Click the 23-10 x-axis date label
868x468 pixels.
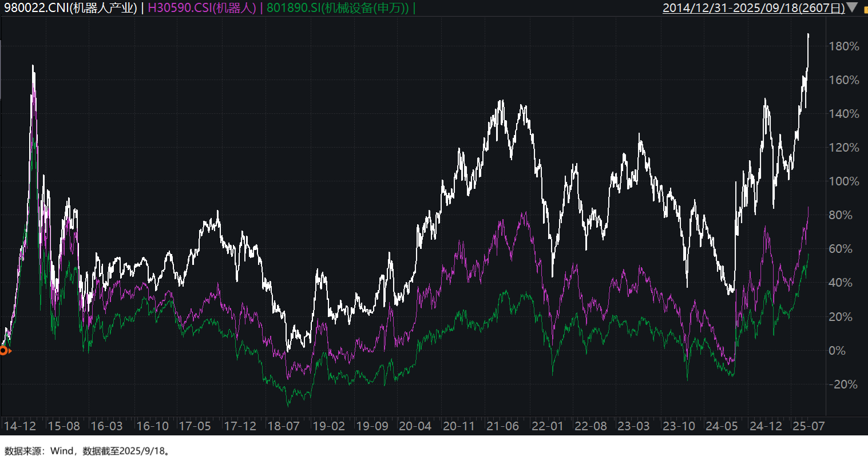point(679,426)
